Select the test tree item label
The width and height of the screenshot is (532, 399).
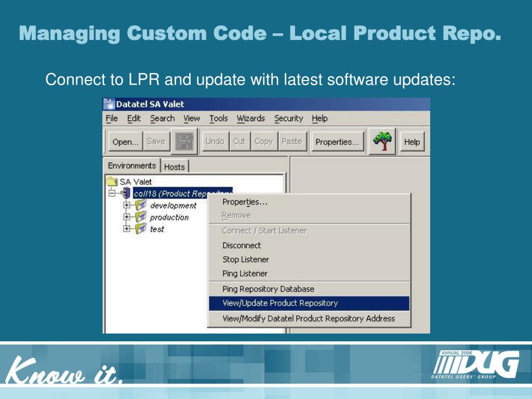pos(157,229)
